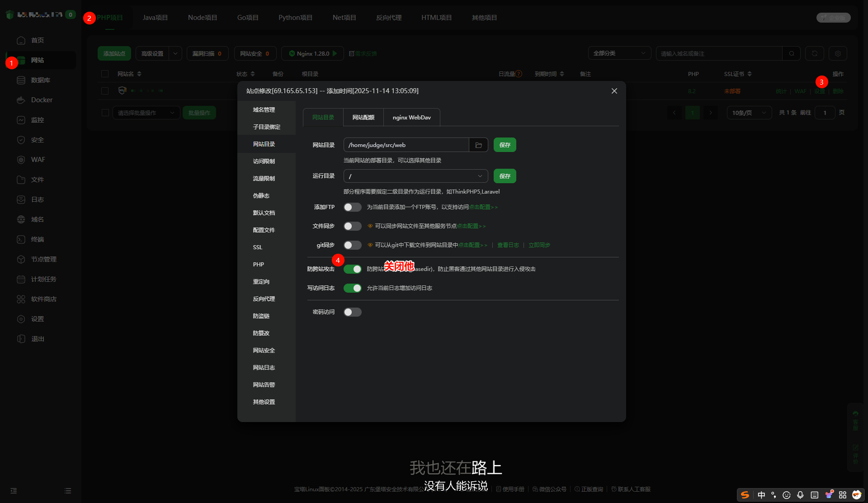
Task: Click 保存 next to 网站目录 path
Action: pyautogui.click(x=505, y=145)
